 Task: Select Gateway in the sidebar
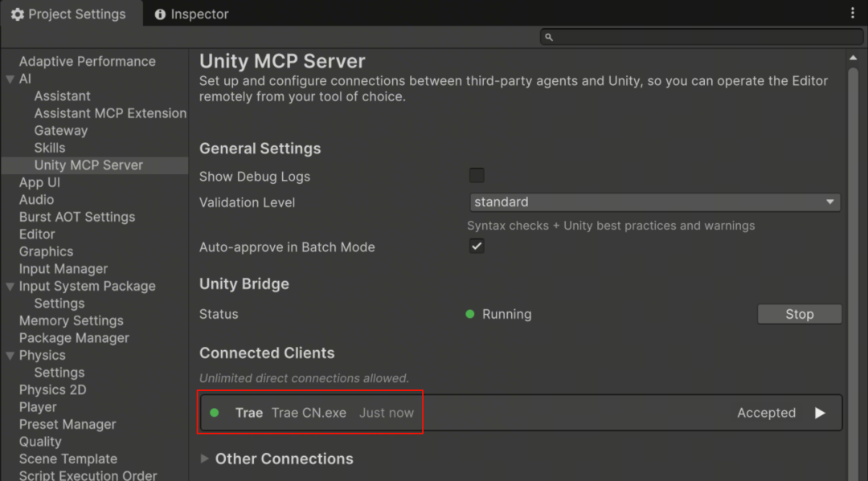coord(61,130)
